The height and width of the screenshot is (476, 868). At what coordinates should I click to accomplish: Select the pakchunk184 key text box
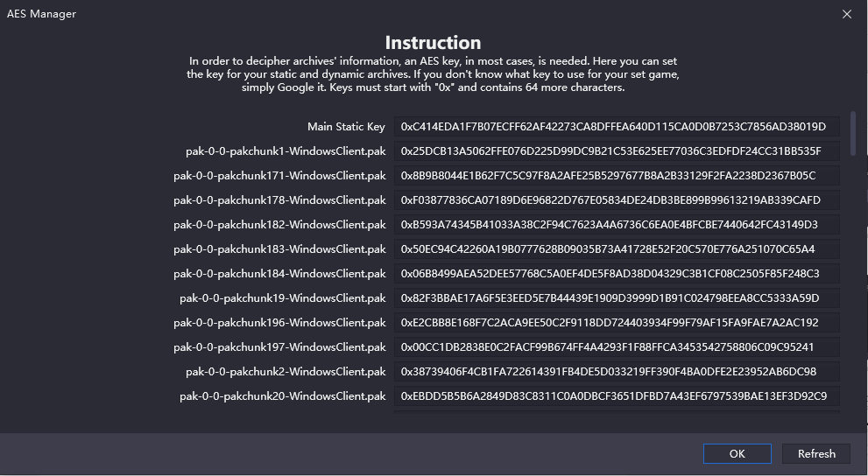pos(617,274)
